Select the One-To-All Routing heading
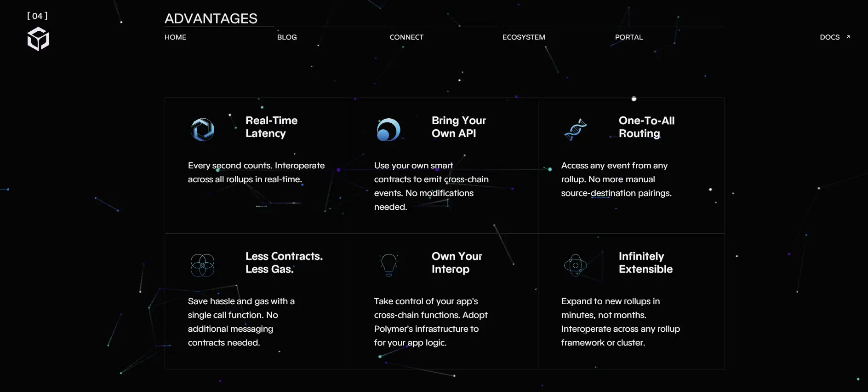This screenshot has height=392, width=868. 646,127
